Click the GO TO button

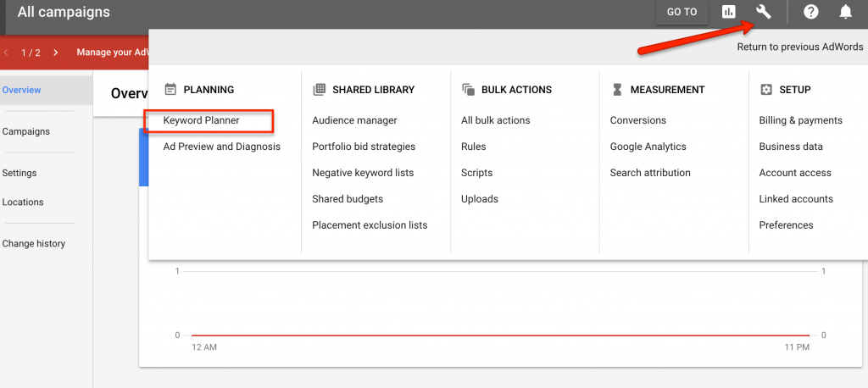682,12
